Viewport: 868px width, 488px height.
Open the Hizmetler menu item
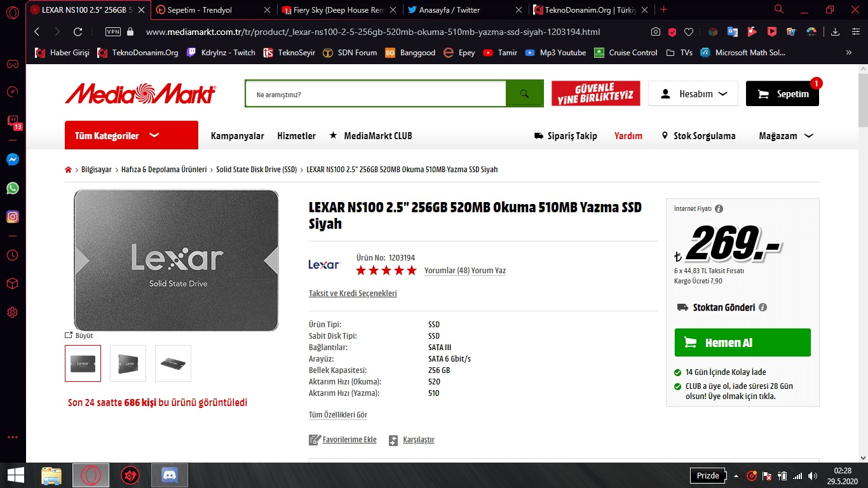(296, 136)
